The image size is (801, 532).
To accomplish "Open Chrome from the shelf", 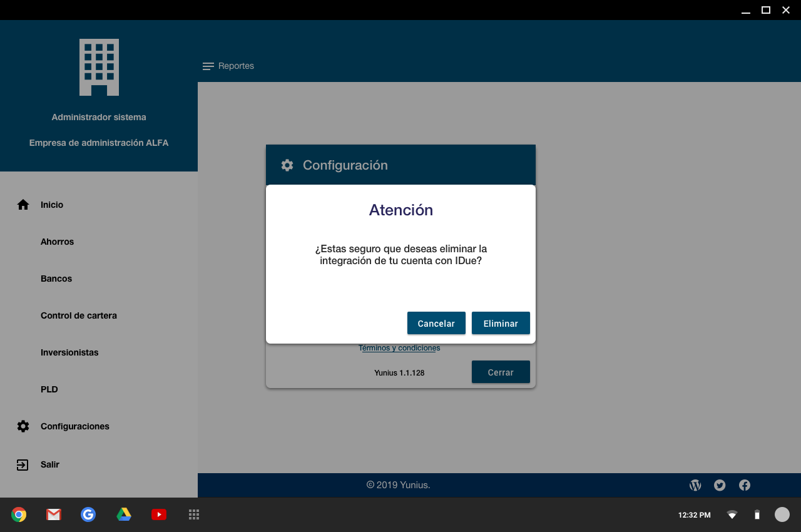I will (x=19, y=514).
